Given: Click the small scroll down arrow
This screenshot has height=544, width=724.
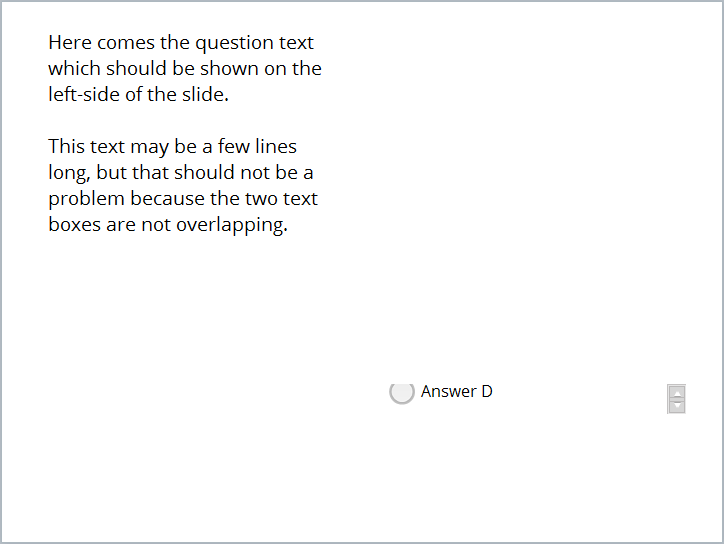Looking at the screenshot, I should 677,405.
